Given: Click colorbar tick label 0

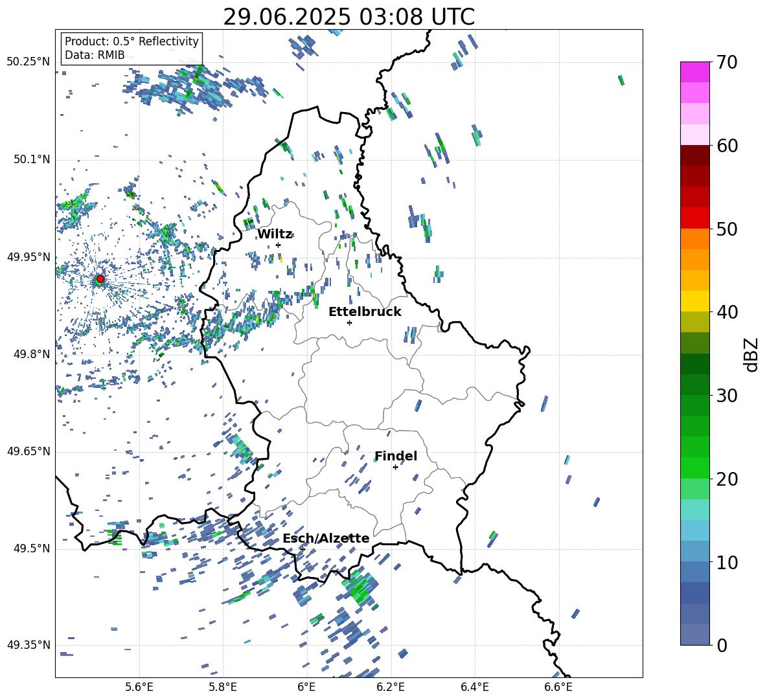Looking at the screenshot, I should pyautogui.click(x=722, y=645).
